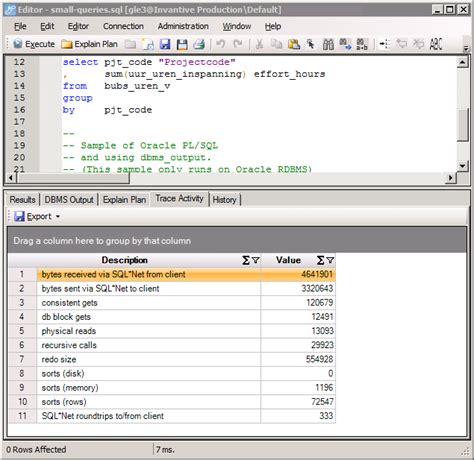474x460 pixels.
Task: Click the ABC spell check icon
Action: pos(436,44)
